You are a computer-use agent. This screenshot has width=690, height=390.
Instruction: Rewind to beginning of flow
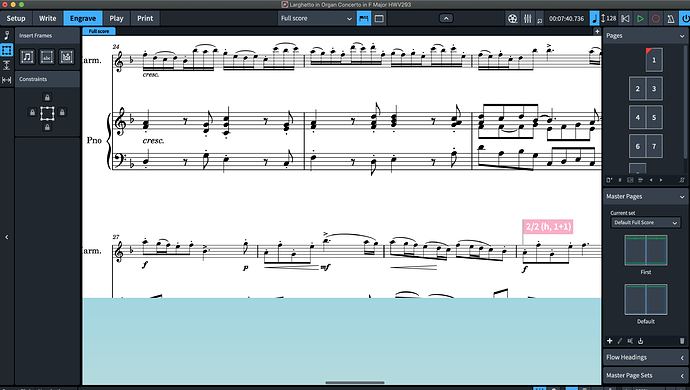tap(625, 18)
